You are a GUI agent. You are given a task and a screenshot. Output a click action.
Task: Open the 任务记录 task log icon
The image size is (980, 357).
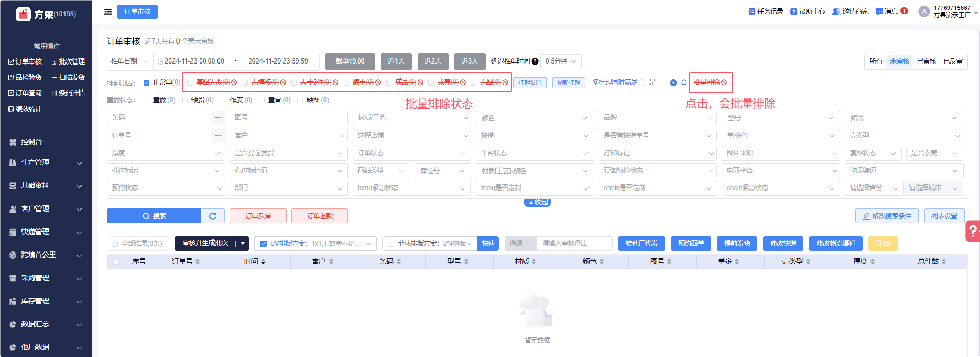click(752, 12)
